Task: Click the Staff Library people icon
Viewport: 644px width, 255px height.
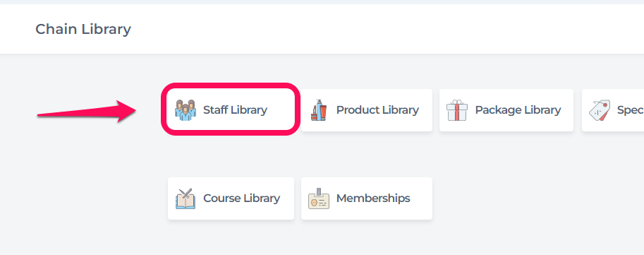Action: click(x=186, y=109)
